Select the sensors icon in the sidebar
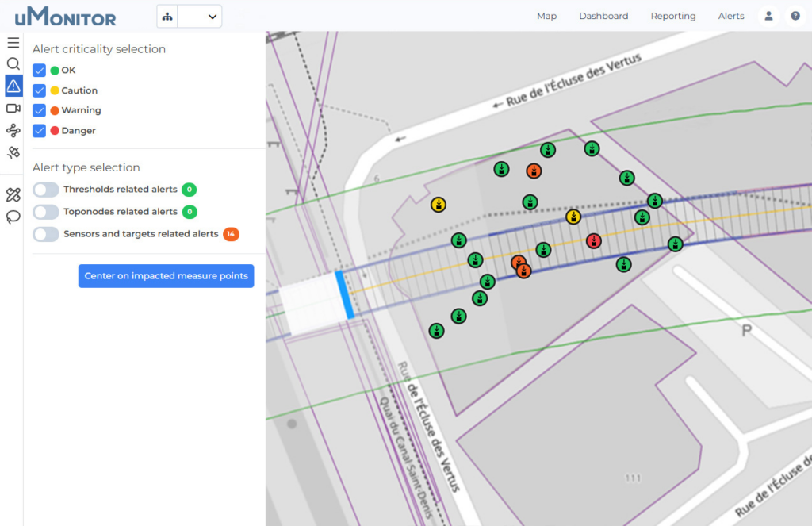Screen dimensions: 812x526 (x=13, y=152)
